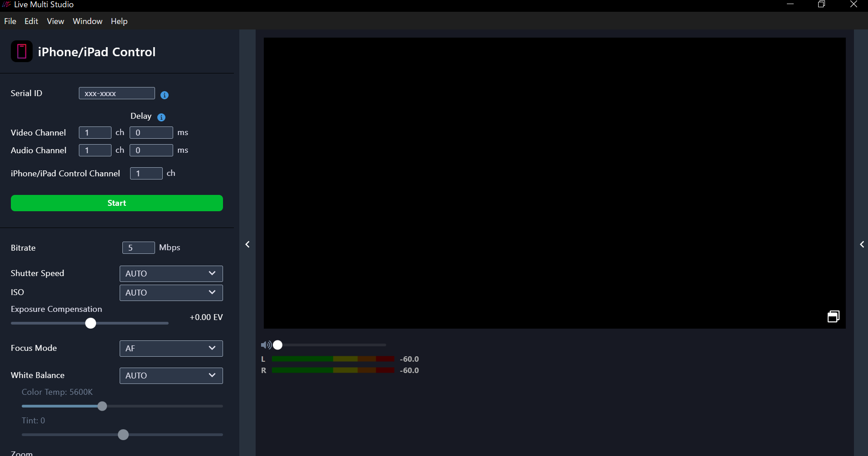
Task: Click the info icon next to Delay
Action: pyautogui.click(x=161, y=117)
